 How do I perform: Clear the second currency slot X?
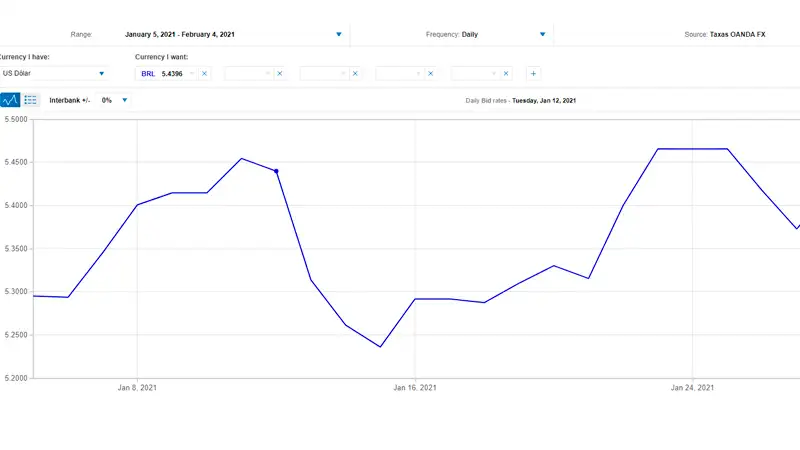pyautogui.click(x=279, y=73)
